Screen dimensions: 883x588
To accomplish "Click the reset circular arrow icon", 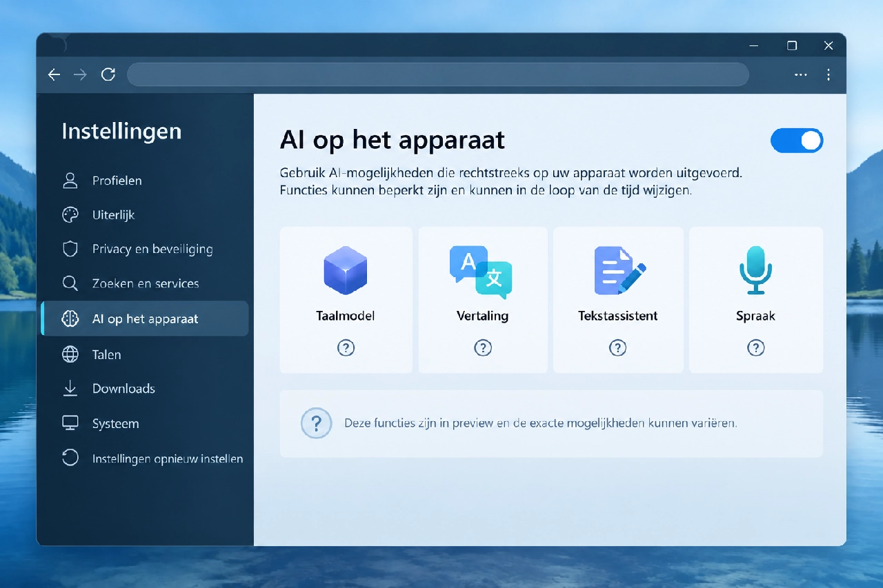I will click(x=70, y=458).
